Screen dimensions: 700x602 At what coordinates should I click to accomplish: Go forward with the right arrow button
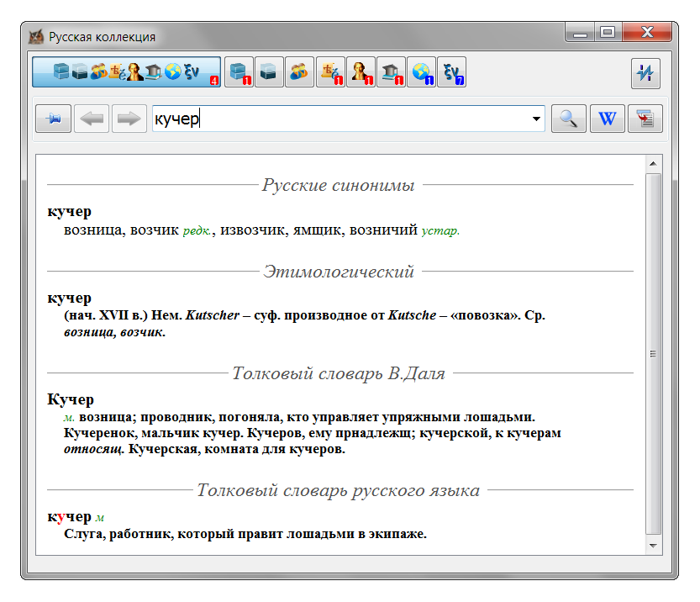[129, 118]
